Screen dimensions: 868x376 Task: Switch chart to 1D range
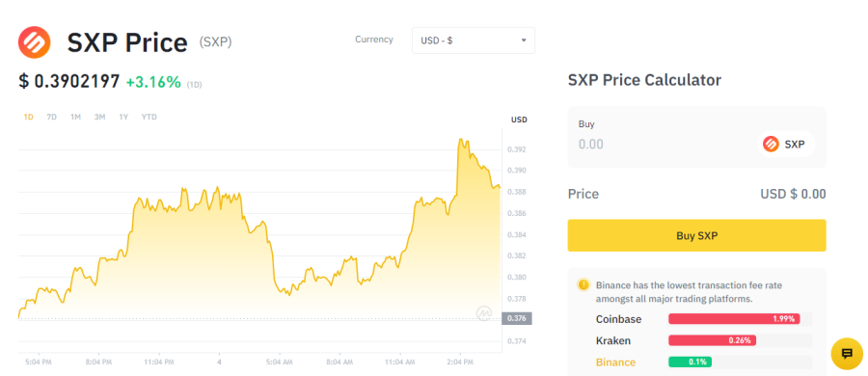coord(28,117)
